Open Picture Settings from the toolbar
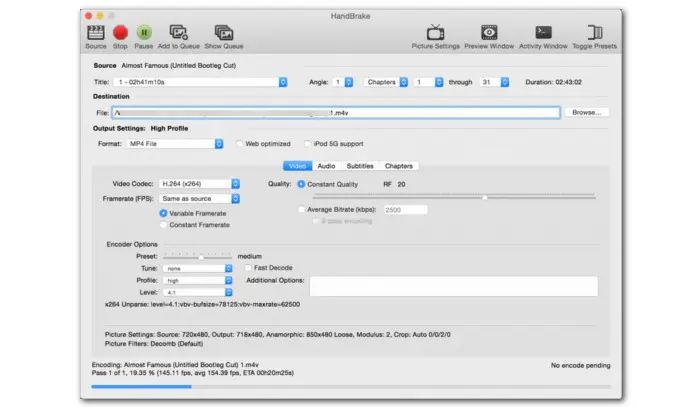The width and height of the screenshot is (700, 407). (436, 34)
